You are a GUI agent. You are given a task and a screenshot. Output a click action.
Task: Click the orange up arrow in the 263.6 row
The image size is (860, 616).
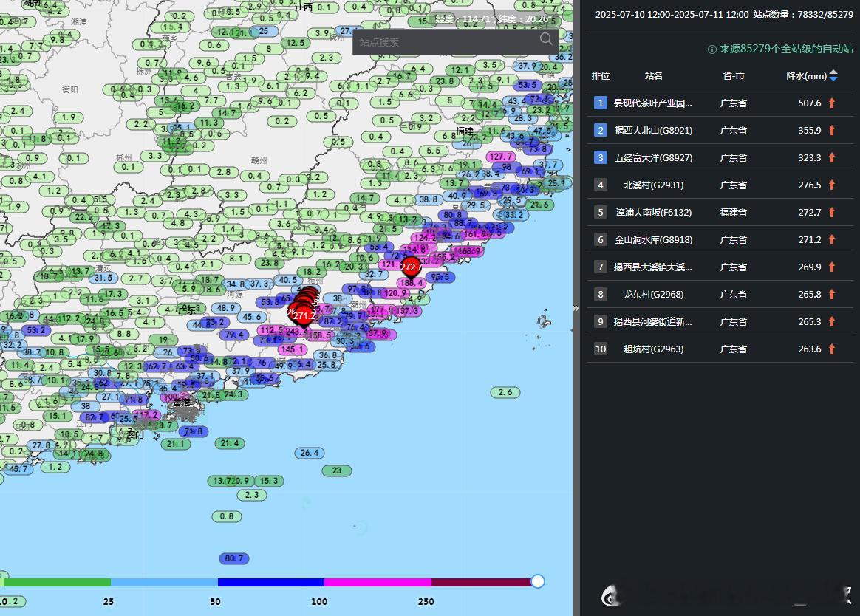tap(832, 349)
